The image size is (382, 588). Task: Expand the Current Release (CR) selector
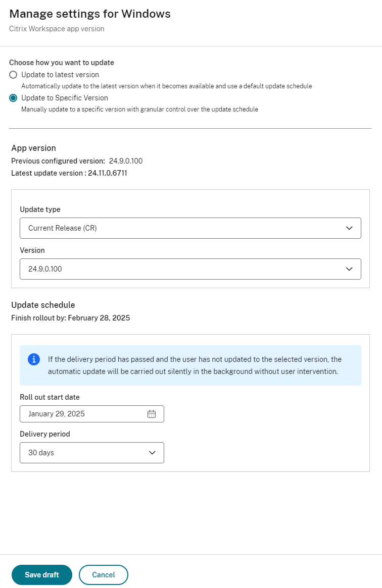point(190,228)
